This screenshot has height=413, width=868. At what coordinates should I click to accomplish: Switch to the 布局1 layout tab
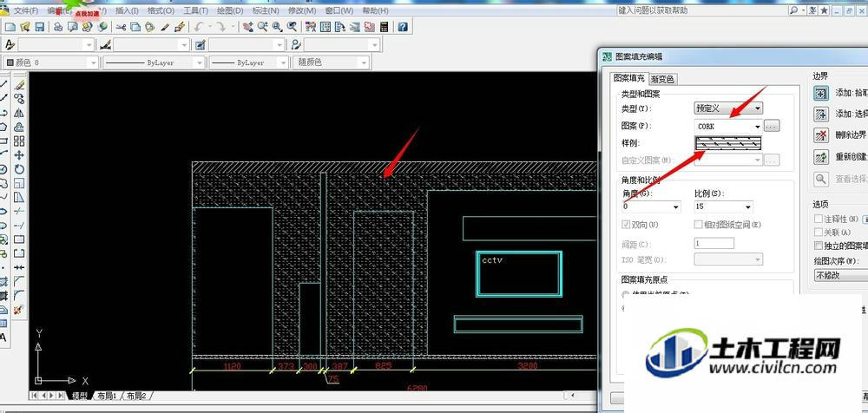pos(107,396)
